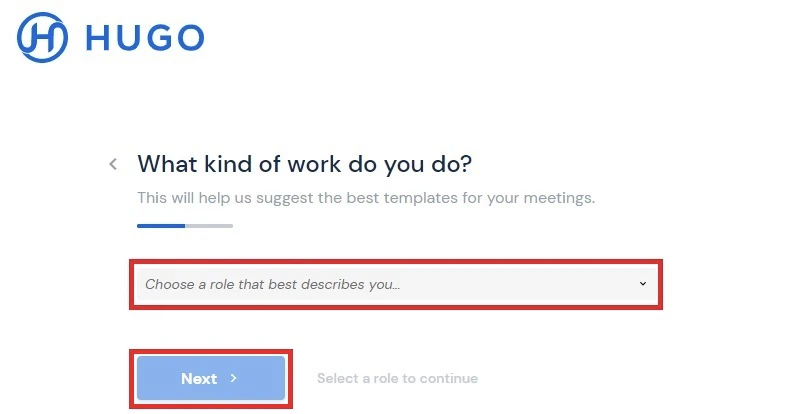Click the HUGO wordmark text
The width and height of the screenshot is (791, 414).
(145, 38)
